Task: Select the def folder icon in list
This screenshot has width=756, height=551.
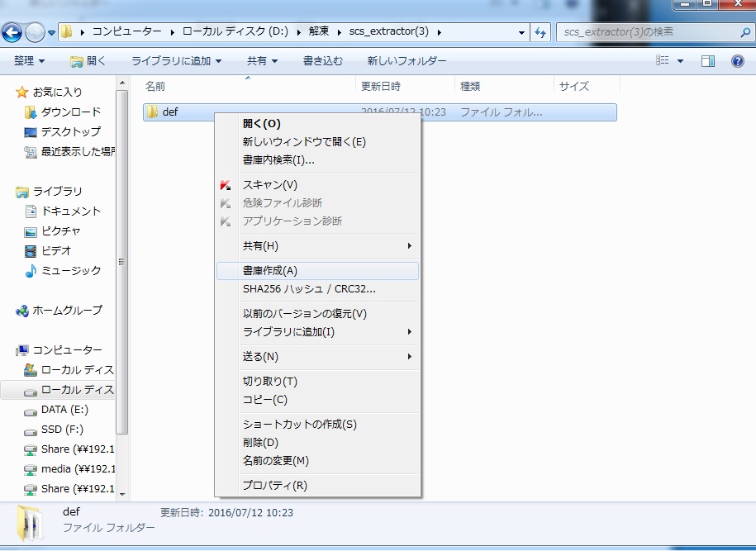Action: (x=152, y=112)
